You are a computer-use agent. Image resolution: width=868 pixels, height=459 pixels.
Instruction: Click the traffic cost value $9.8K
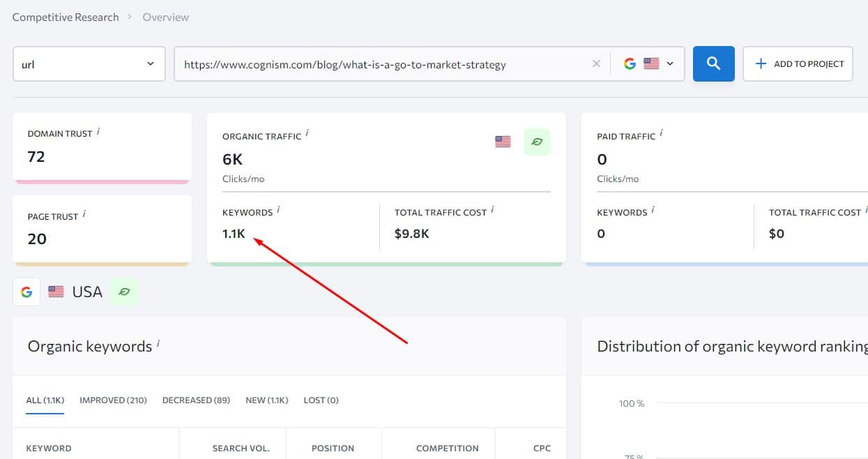click(412, 234)
